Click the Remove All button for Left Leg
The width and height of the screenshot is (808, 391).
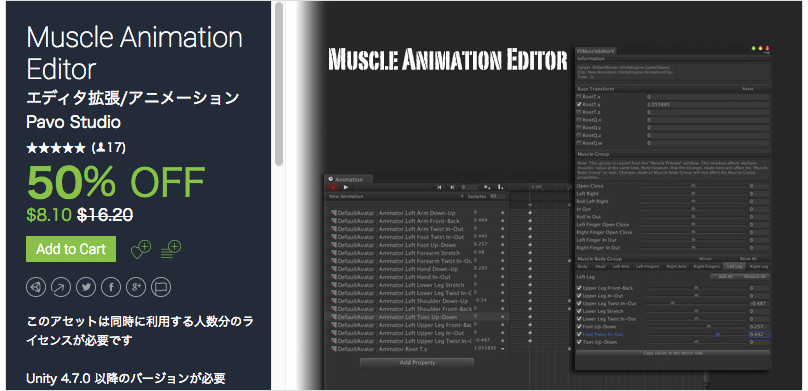click(756, 277)
